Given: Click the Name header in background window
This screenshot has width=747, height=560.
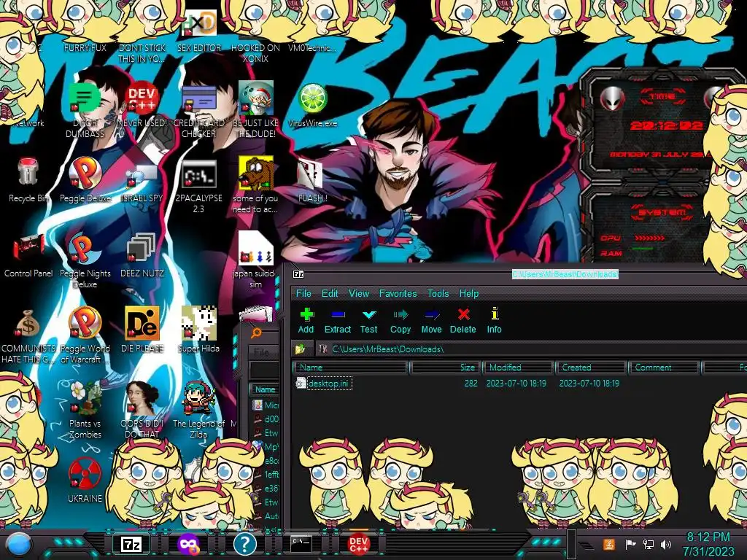Looking at the screenshot, I should pos(265,389).
